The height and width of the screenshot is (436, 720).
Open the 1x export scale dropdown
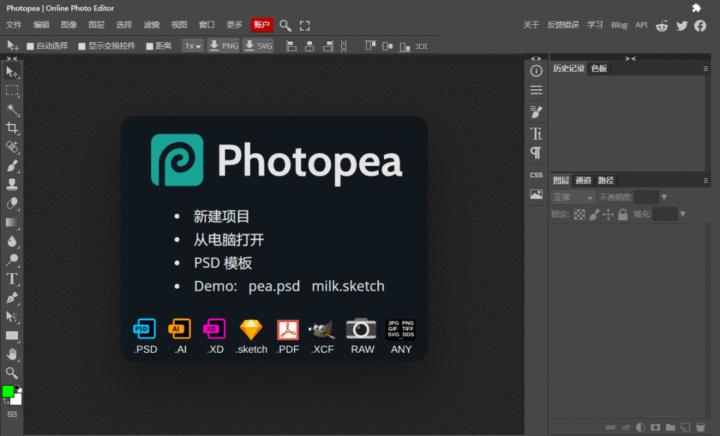tap(192, 46)
